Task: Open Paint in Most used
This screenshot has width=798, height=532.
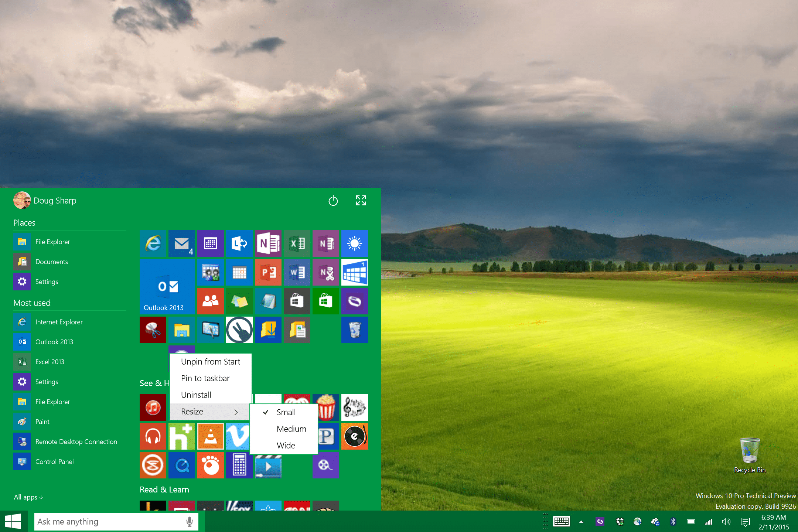Action: tap(70, 422)
